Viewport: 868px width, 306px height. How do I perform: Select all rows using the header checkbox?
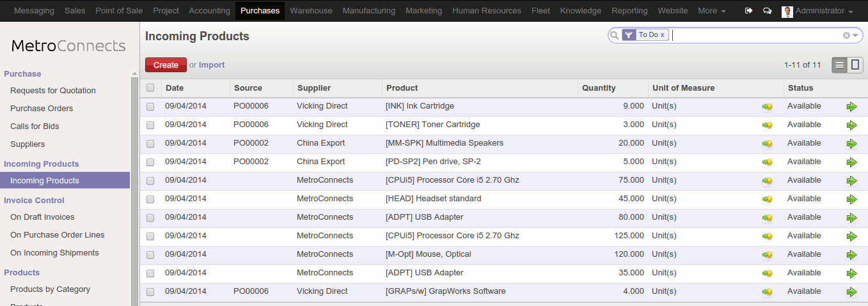[x=150, y=88]
